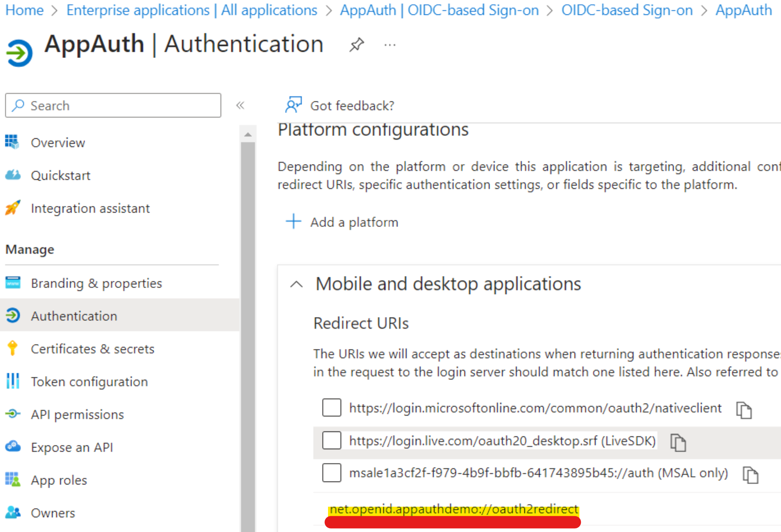The height and width of the screenshot is (532, 781).
Task: Copy the LiveSDK redirect URI
Action: coord(678,443)
